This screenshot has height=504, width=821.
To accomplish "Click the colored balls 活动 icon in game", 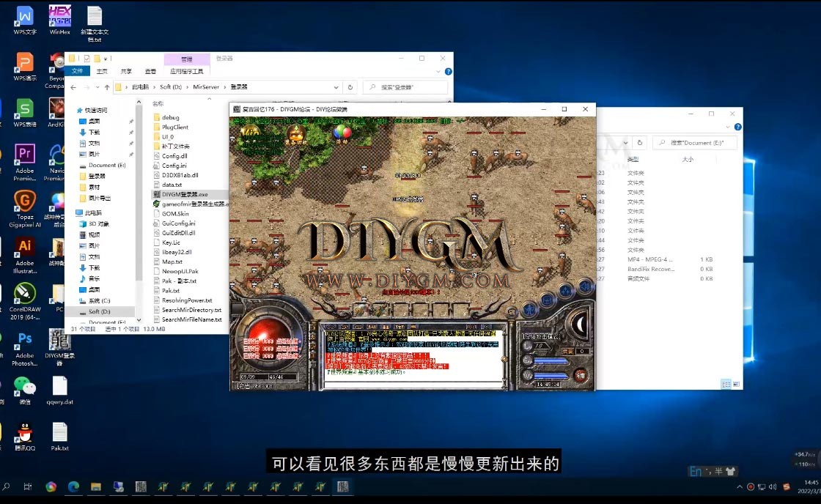I will tap(342, 133).
